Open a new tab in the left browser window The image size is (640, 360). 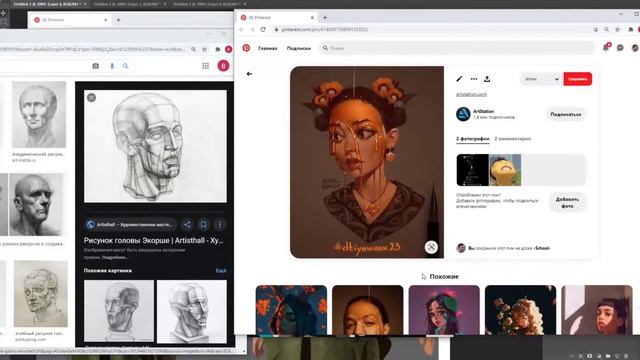(x=118, y=20)
